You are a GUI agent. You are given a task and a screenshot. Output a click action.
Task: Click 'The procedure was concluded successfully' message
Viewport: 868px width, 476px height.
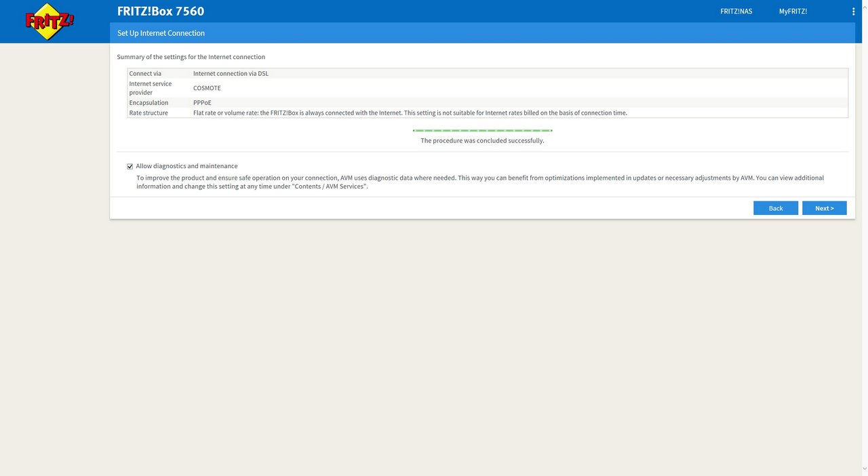(482, 141)
